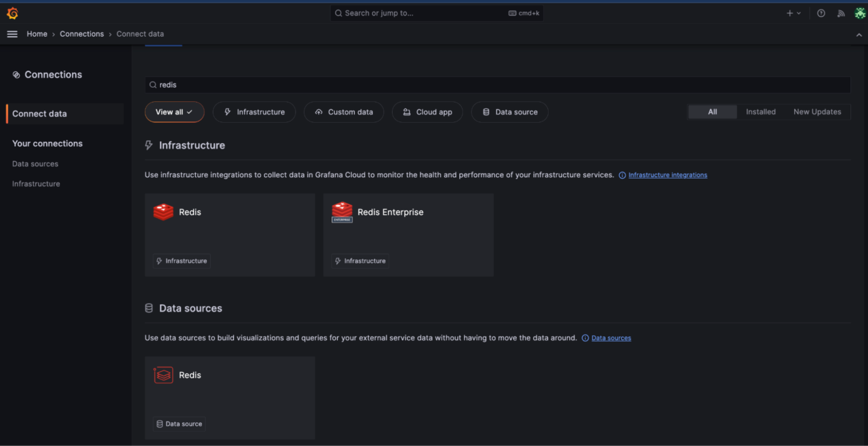Click the help question mark icon
The image size is (868, 446).
coord(821,13)
